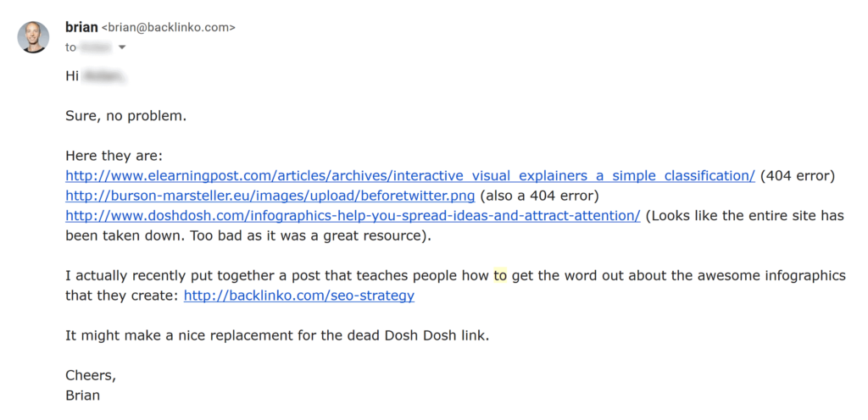The width and height of the screenshot is (868, 420).
Task: Open the doshdosh.com infographics link
Action: click(x=353, y=215)
